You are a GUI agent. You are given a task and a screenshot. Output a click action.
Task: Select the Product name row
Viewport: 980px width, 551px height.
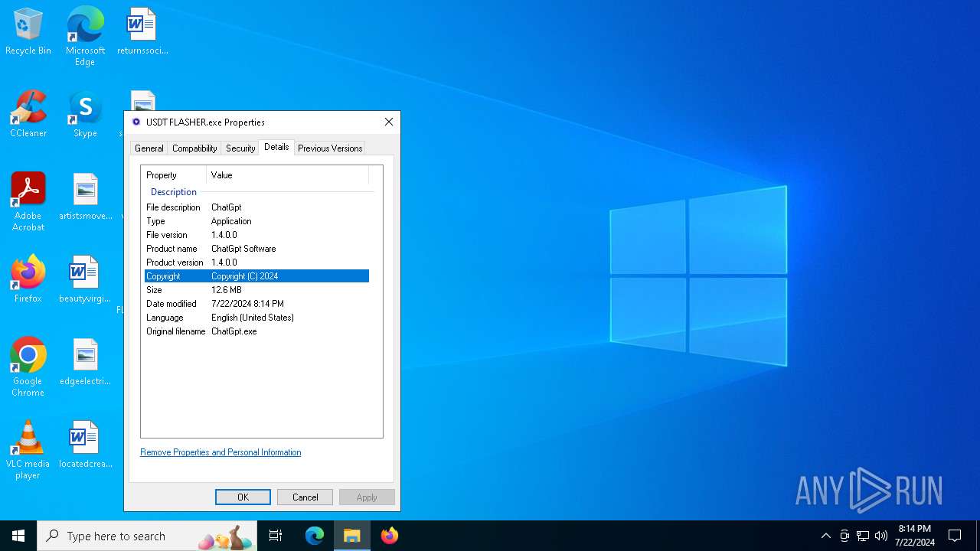point(256,249)
